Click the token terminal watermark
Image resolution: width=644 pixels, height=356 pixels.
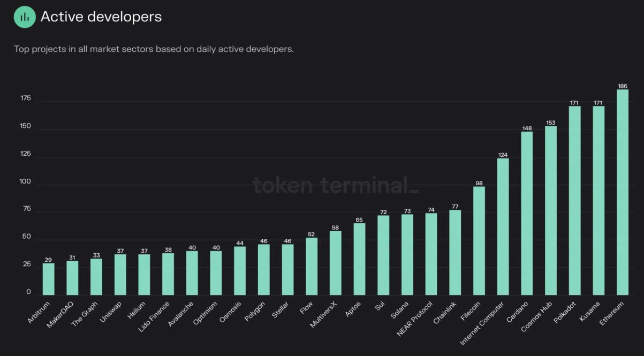point(335,185)
